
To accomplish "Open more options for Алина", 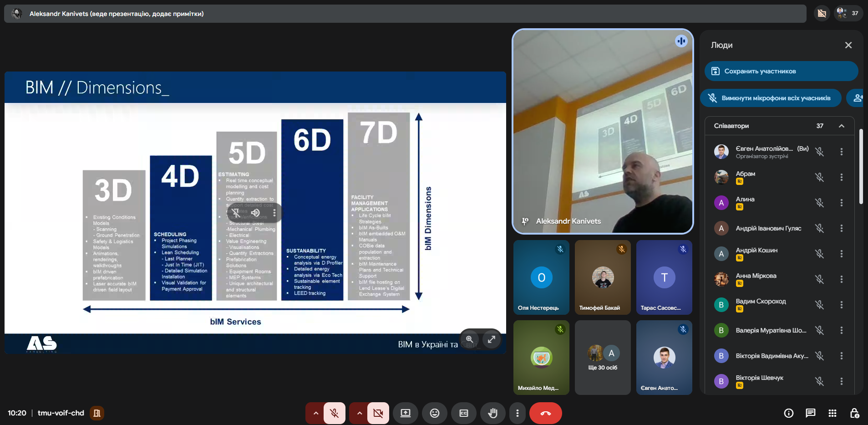I will coord(842,203).
